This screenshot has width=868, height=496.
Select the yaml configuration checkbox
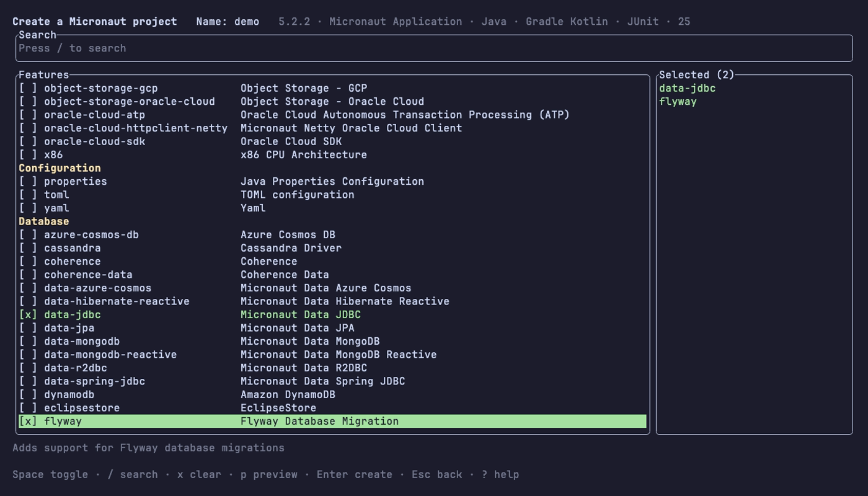(x=28, y=208)
